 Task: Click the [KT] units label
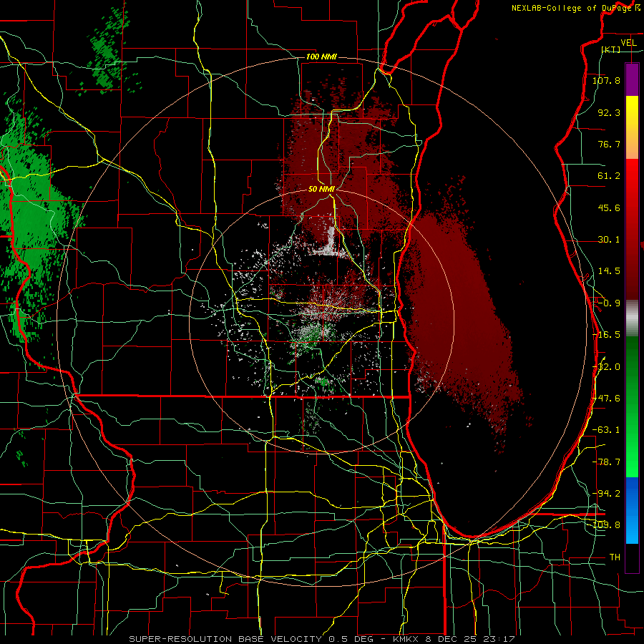click(610, 49)
